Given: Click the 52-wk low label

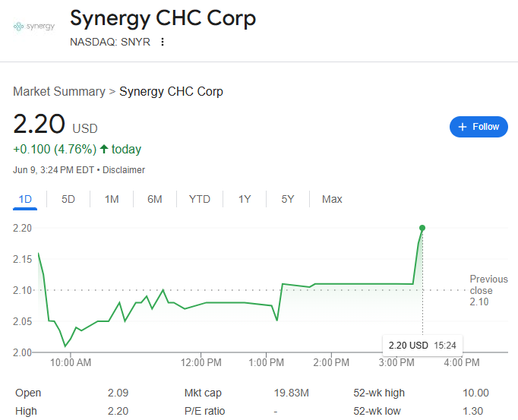Looking at the screenshot, I should [377, 411].
